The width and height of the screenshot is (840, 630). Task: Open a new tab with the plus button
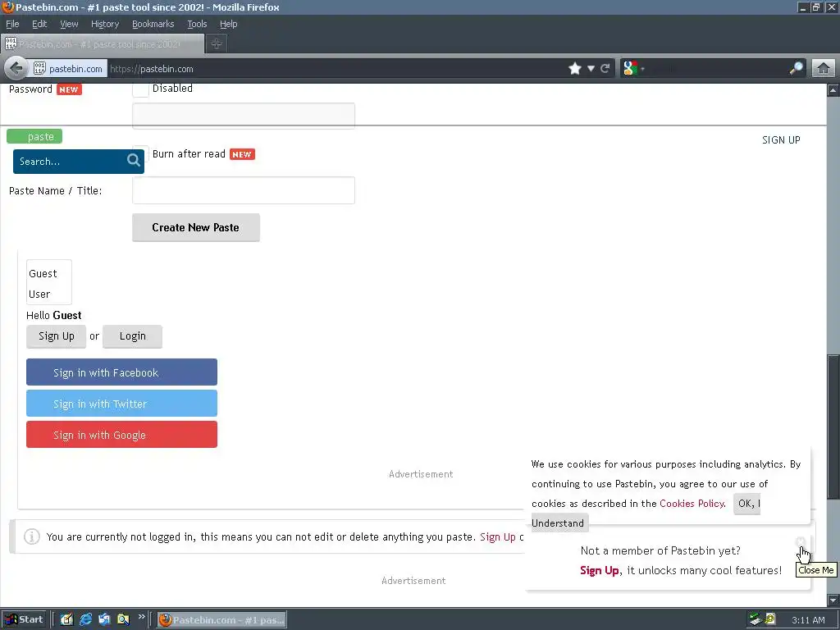[x=217, y=44]
